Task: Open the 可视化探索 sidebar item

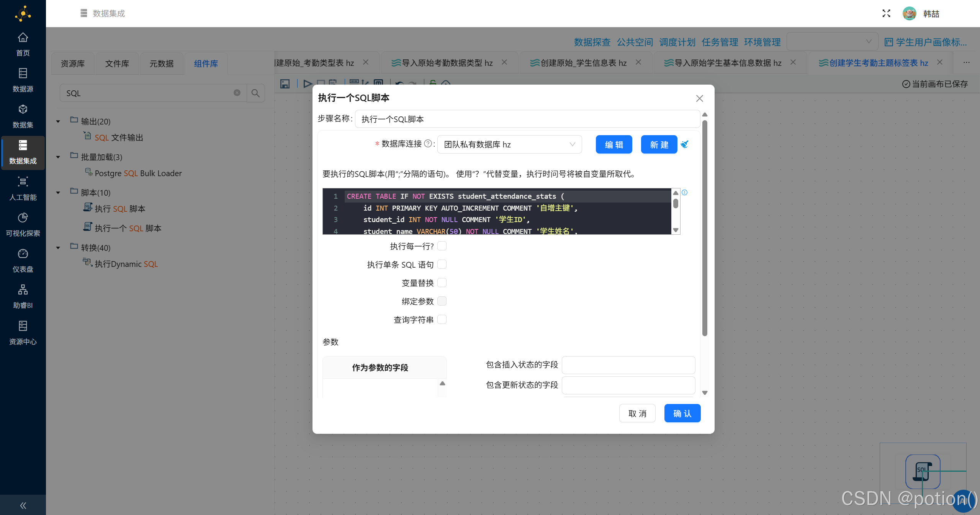Action: tap(23, 225)
